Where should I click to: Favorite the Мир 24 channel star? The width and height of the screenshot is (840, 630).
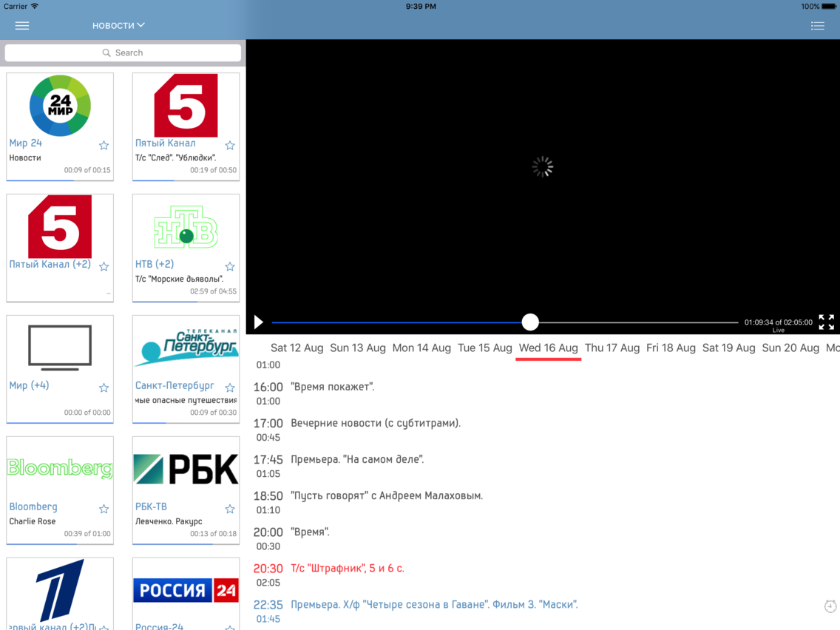(x=104, y=145)
